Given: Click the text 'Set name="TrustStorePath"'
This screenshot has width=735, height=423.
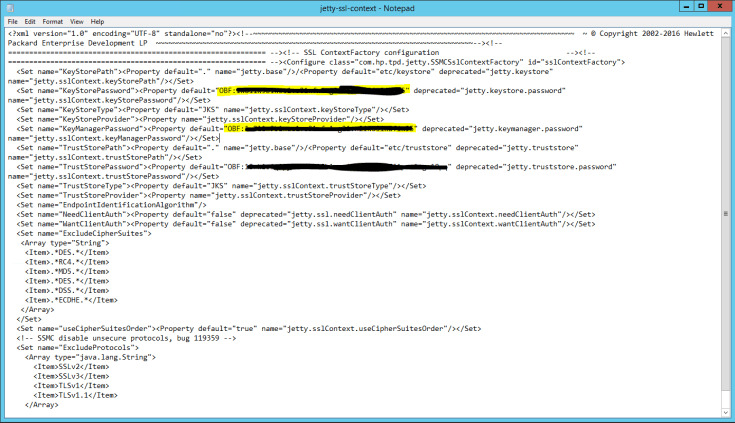Looking at the screenshot, I should pos(74,148).
